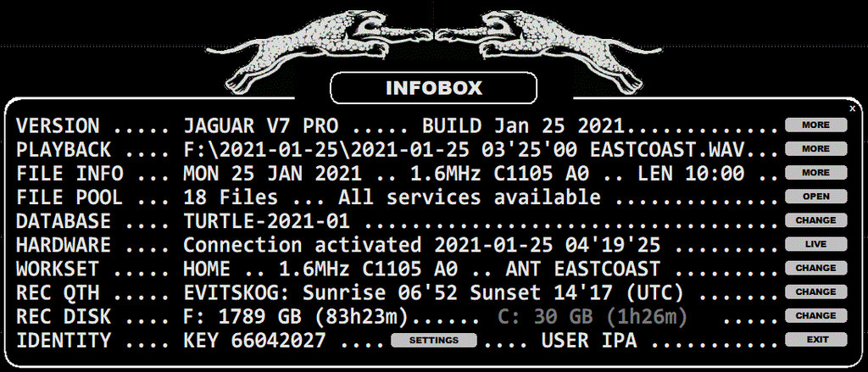
Task: Click "All services available" text
Action: [470, 198]
